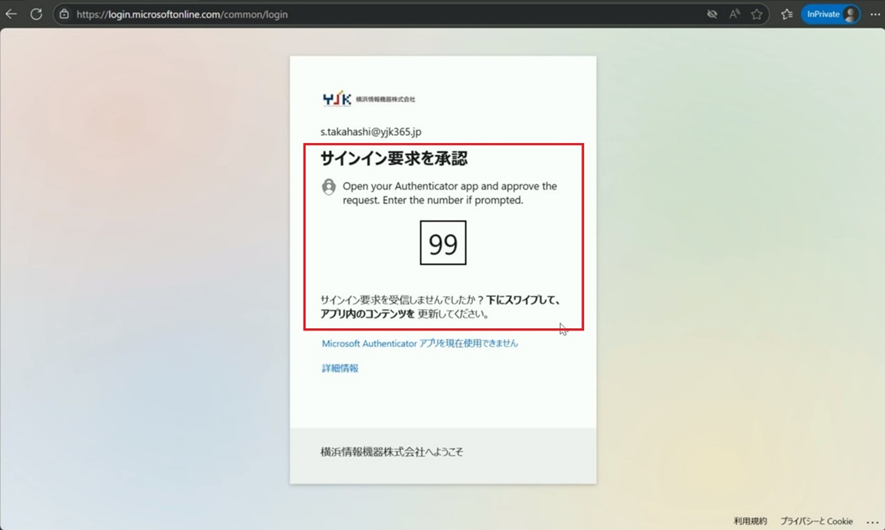The image size is (885, 530).
Task: Add this page to favorites
Action: tap(757, 15)
